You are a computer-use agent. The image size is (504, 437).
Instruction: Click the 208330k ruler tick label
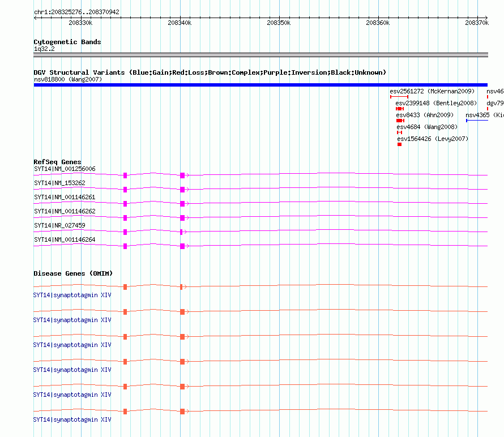(x=80, y=23)
